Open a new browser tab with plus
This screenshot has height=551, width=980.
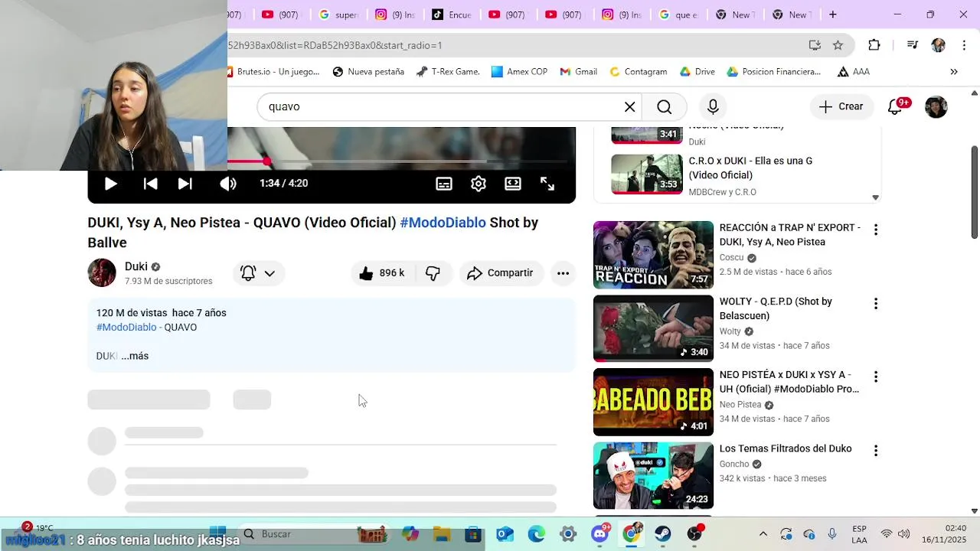[832, 15]
